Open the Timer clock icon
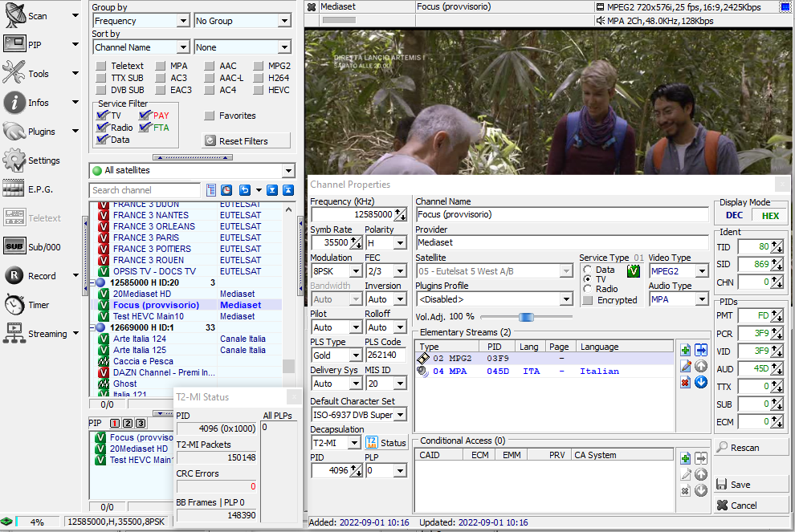Screen dimensions: 795x532 coord(14,304)
